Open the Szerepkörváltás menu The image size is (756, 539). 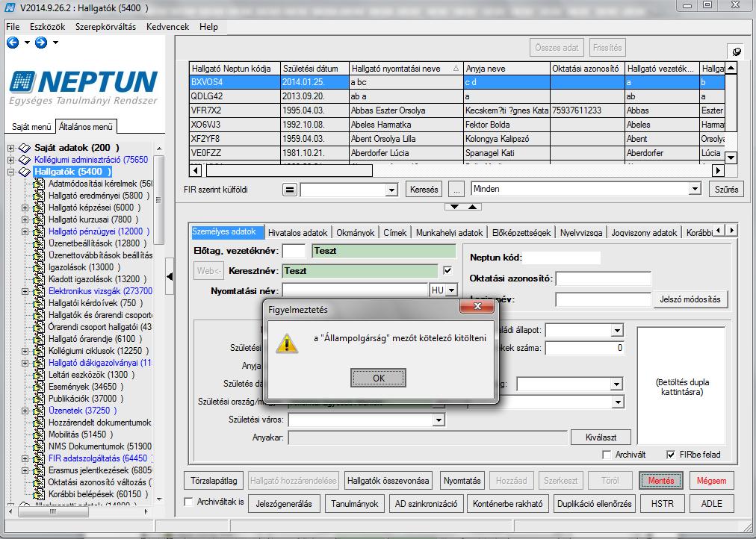[x=105, y=27]
